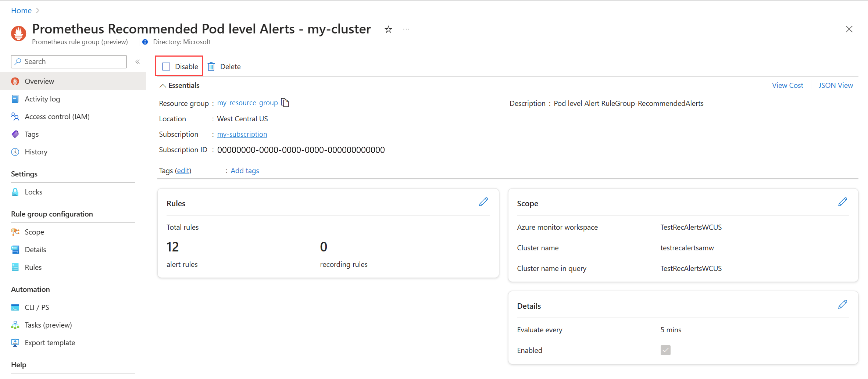This screenshot has height=379, width=868.
Task: Click the JSON View link
Action: [835, 85]
